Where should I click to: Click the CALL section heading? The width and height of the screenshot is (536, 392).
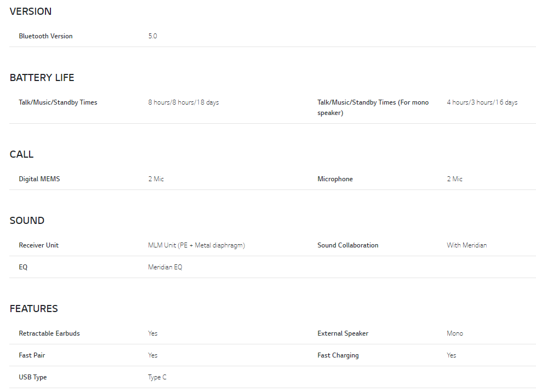(x=21, y=154)
